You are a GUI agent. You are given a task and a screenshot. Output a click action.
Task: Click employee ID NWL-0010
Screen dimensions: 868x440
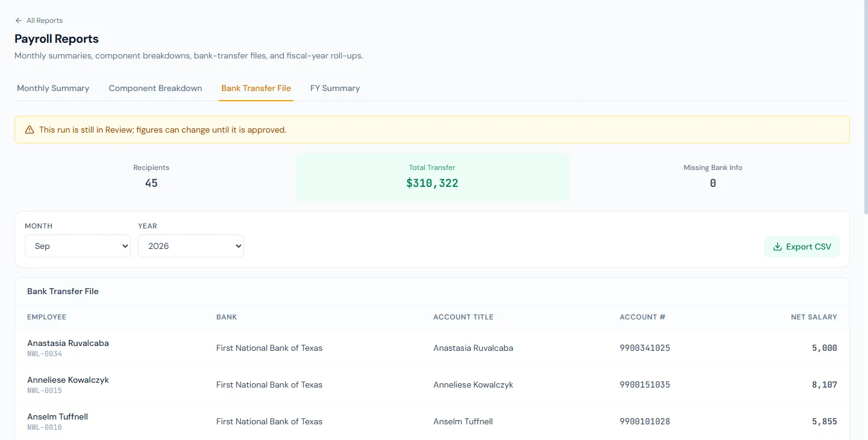pos(45,427)
